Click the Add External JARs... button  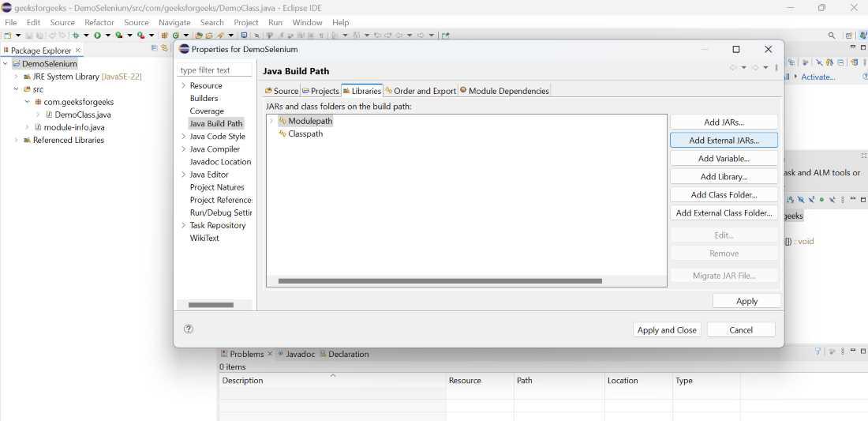coord(724,140)
